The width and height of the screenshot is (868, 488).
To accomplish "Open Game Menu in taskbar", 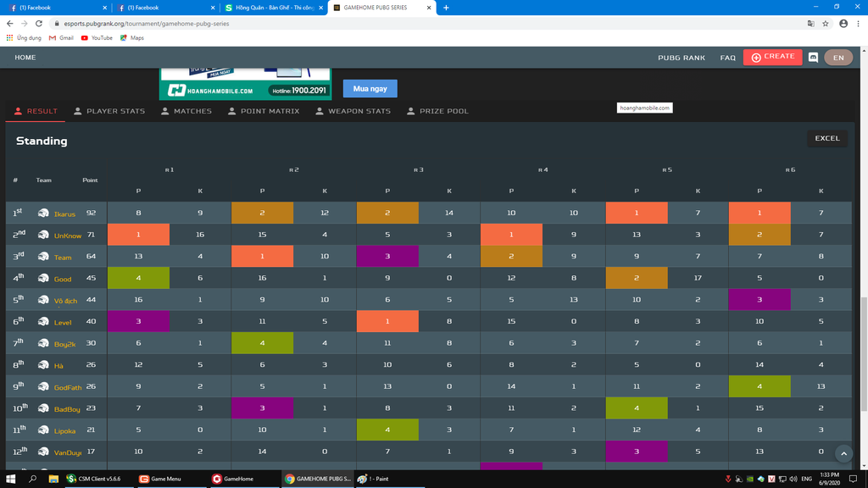I will click(x=165, y=479).
